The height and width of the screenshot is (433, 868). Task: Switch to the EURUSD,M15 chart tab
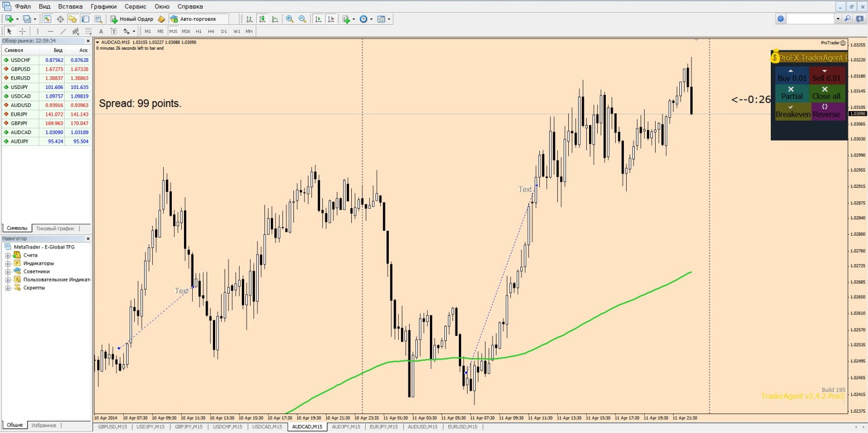click(x=462, y=427)
